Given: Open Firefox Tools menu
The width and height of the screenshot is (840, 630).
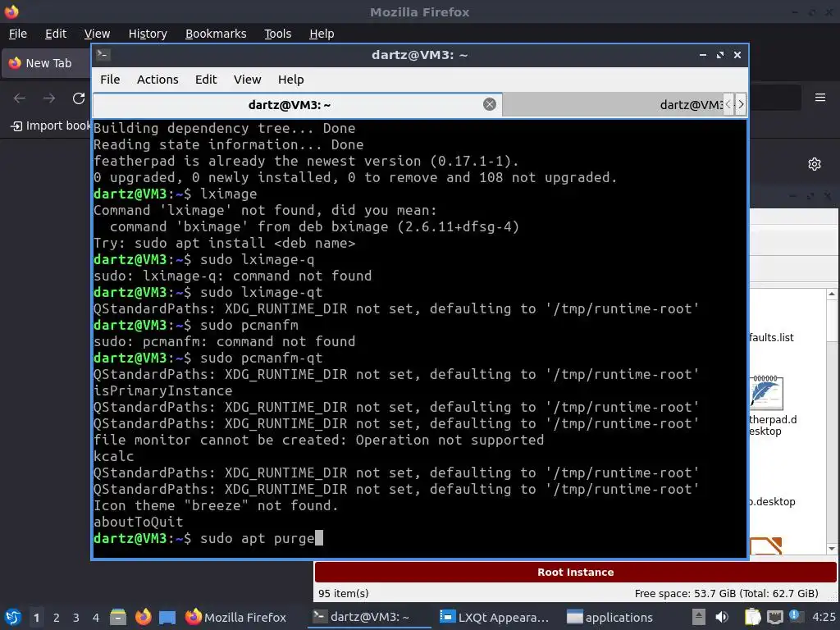Looking at the screenshot, I should (277, 34).
